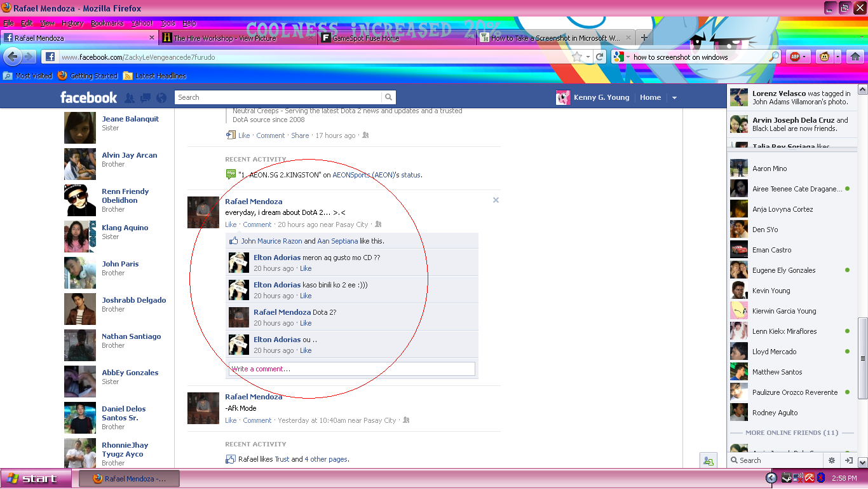Open chat with Aaron Mino
The width and height of the screenshot is (868, 489).
click(792, 169)
